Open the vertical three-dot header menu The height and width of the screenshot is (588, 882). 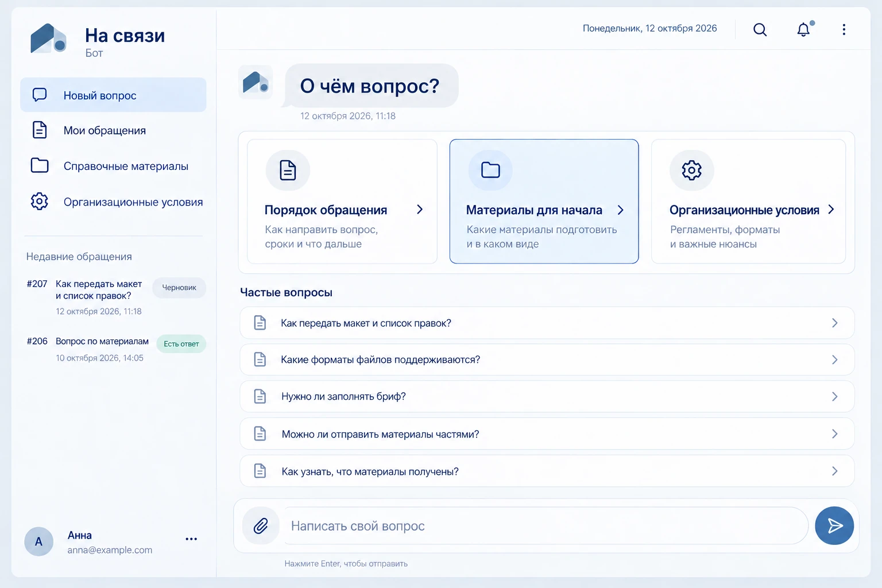tap(844, 29)
